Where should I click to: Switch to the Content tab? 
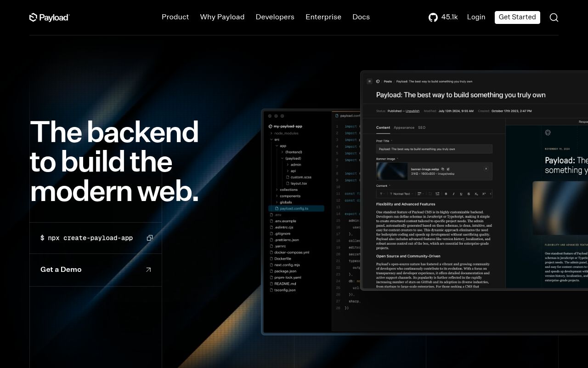[383, 127]
